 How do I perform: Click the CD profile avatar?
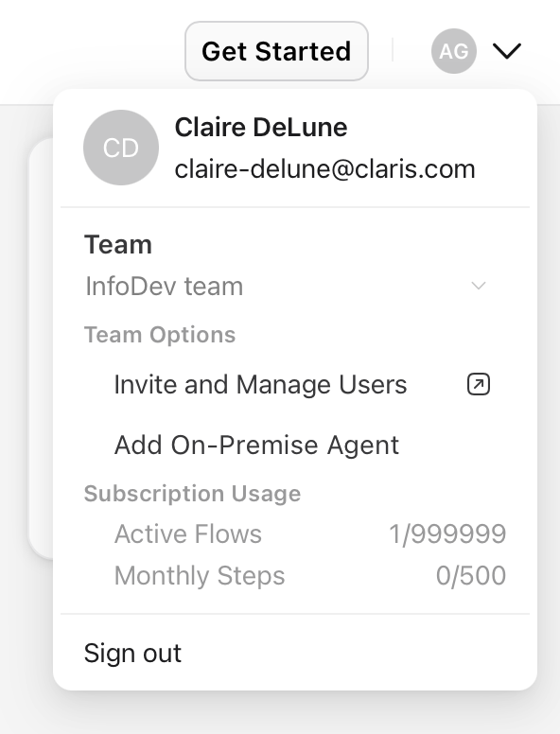(121, 148)
